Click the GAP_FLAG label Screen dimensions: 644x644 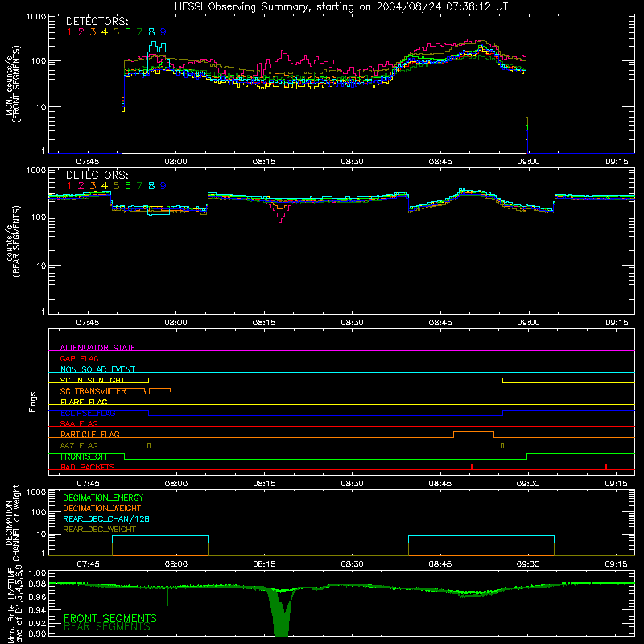[79, 358]
